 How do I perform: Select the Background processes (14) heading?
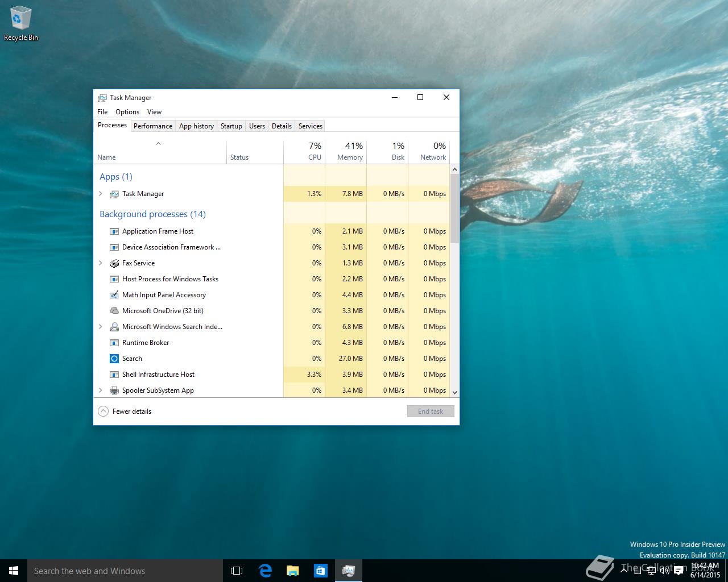[152, 214]
